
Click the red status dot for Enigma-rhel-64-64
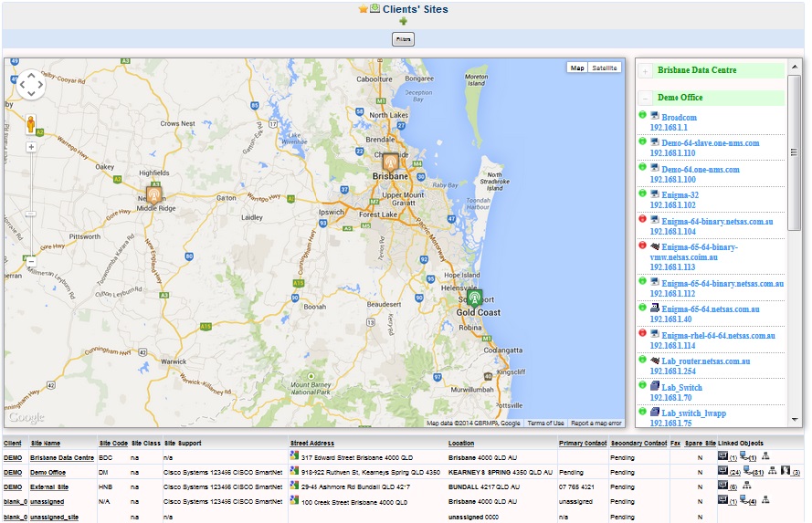click(x=643, y=333)
